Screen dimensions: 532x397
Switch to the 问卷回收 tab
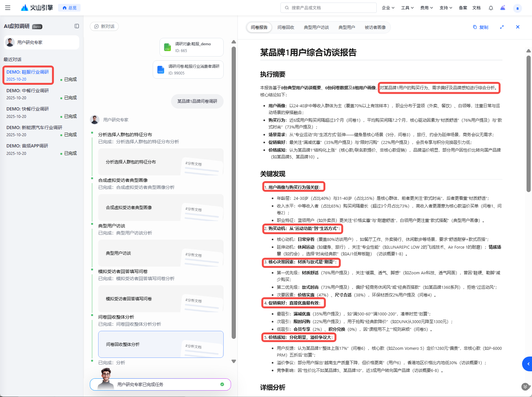point(286,27)
